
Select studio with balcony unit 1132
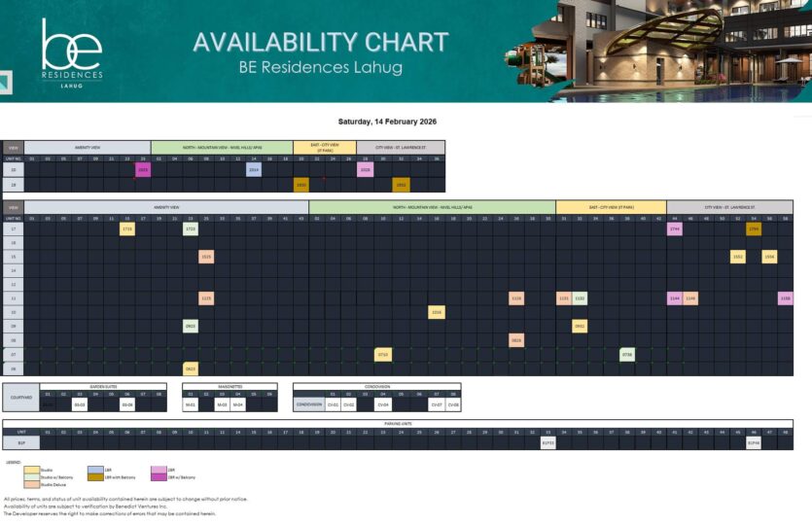click(x=580, y=298)
